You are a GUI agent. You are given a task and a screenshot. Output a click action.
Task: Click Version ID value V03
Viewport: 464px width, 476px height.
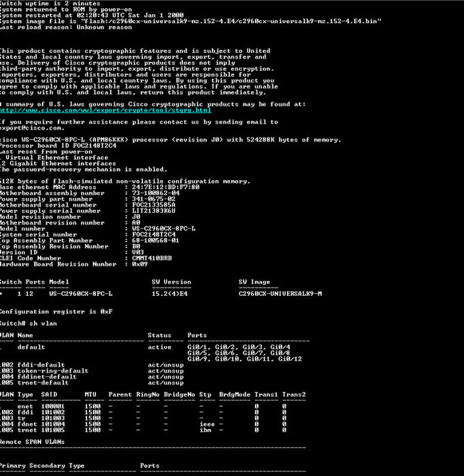[138, 252]
